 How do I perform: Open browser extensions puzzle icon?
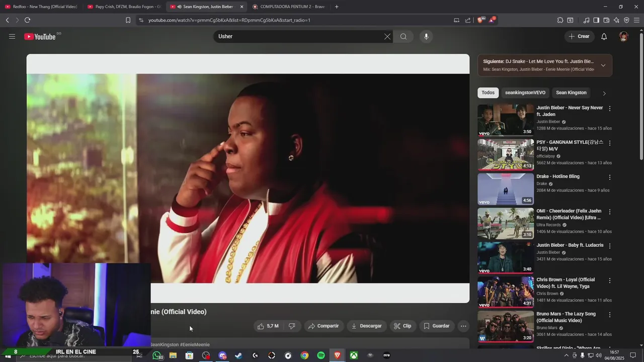click(x=560, y=20)
